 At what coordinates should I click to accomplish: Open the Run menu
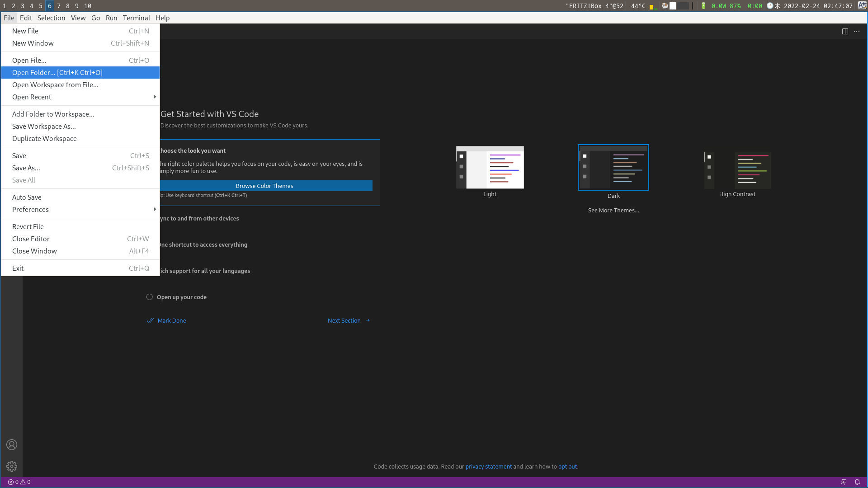[111, 18]
